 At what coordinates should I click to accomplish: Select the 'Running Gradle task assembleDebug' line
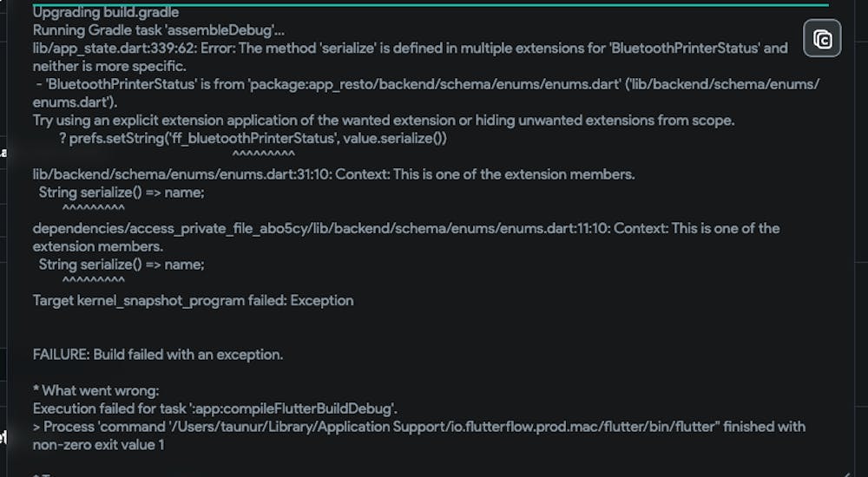(159, 30)
